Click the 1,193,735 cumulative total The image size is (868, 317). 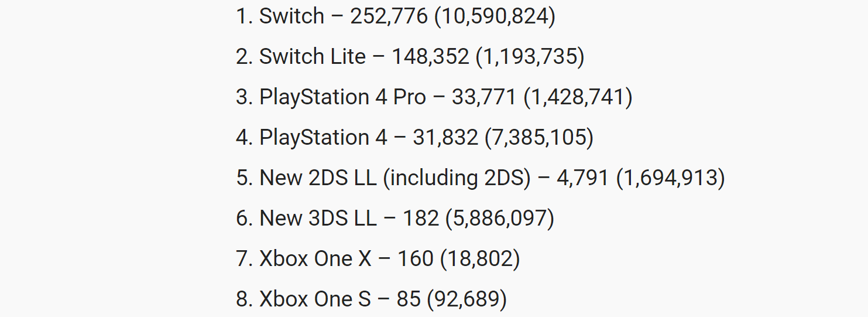tap(530, 56)
